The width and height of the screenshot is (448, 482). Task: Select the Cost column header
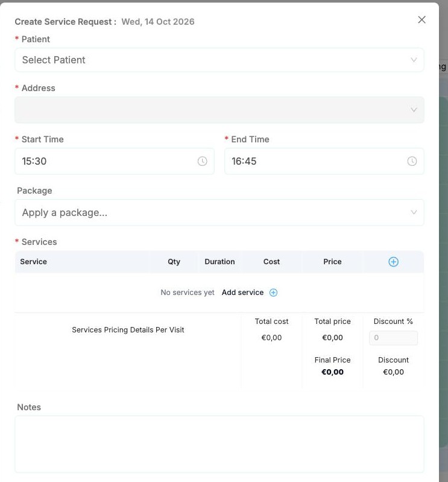pyautogui.click(x=271, y=262)
